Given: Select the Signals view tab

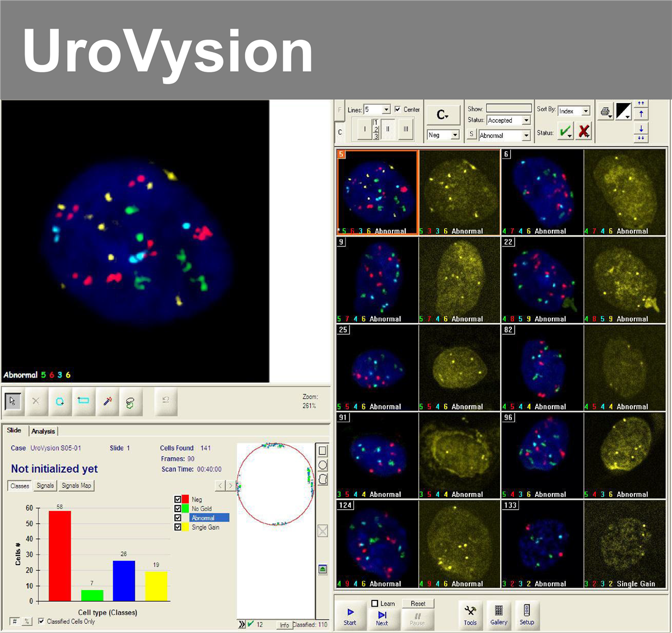Looking at the screenshot, I should [45, 486].
